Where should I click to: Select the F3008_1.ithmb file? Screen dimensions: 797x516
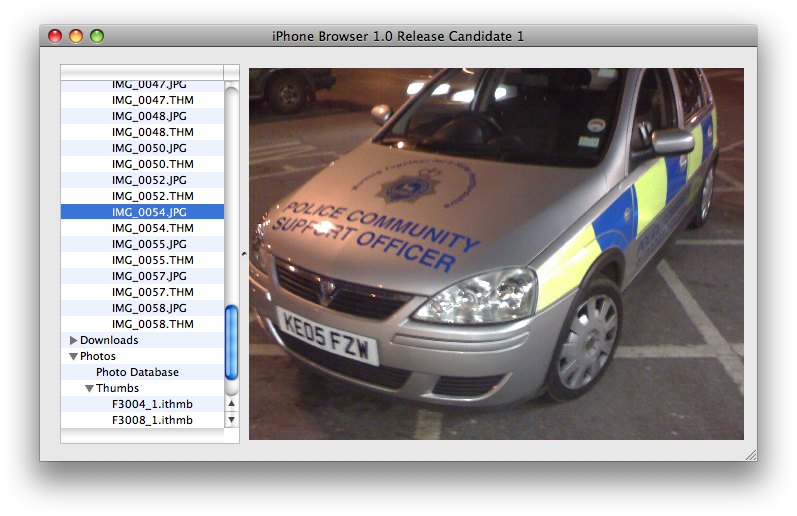152,420
